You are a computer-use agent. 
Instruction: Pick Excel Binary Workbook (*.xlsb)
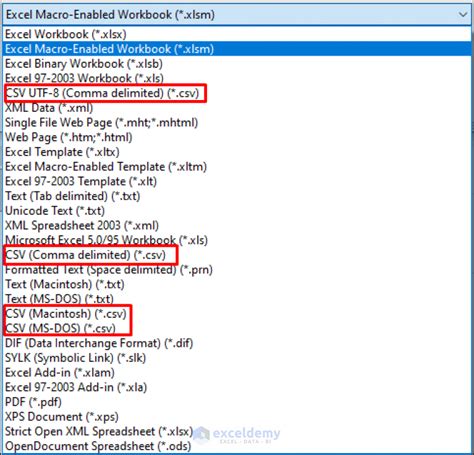click(237, 63)
